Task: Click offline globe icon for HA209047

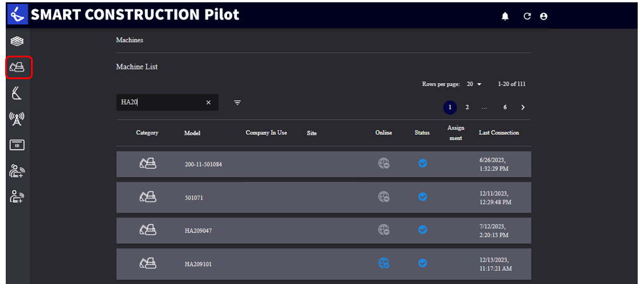Action: 384,229
